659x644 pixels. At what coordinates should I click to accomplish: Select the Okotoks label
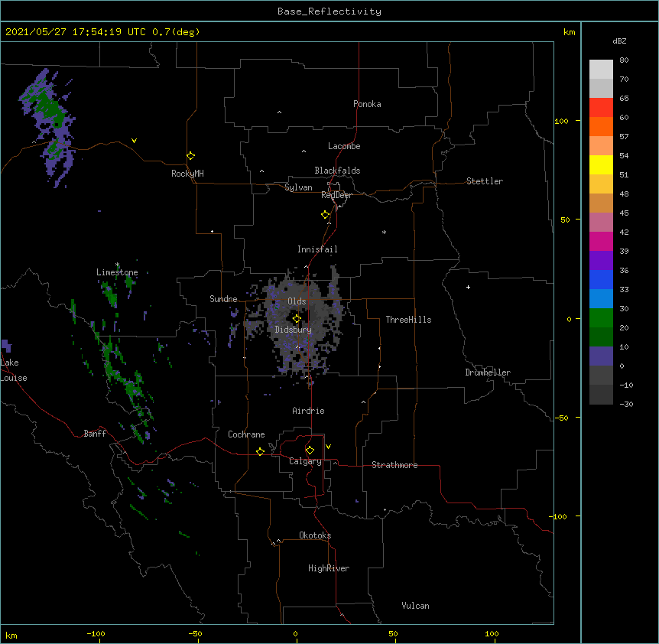[315, 535]
